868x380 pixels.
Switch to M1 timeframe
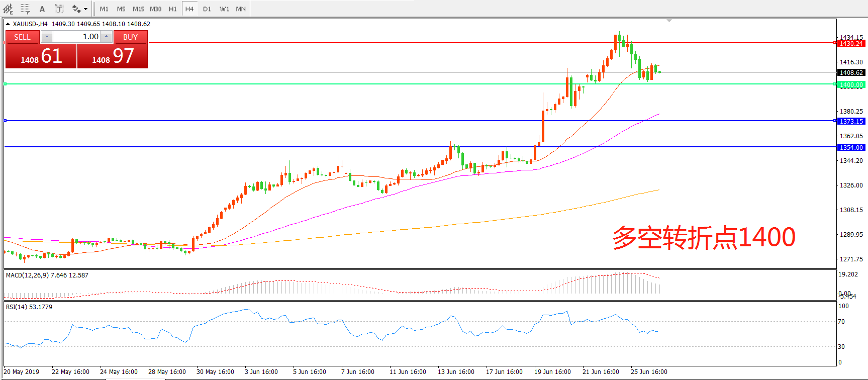pos(104,9)
